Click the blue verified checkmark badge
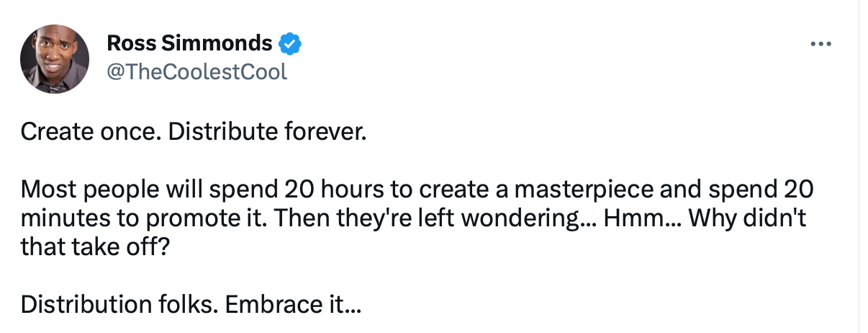This screenshot has width=868, height=333. pyautogui.click(x=289, y=44)
